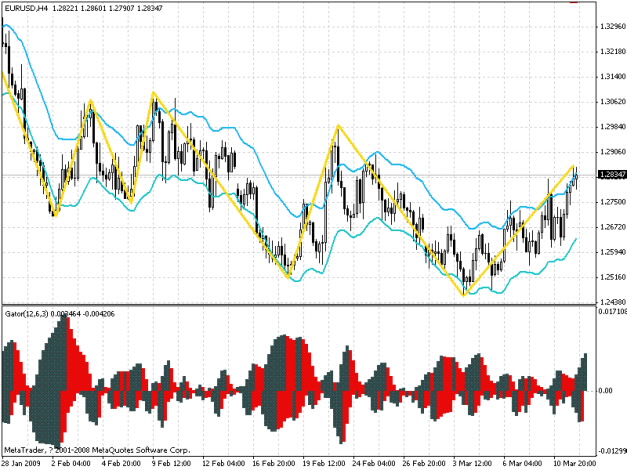Click the 24 Feb 04:00 time label
Screen dimensions: 627x470
(374, 463)
